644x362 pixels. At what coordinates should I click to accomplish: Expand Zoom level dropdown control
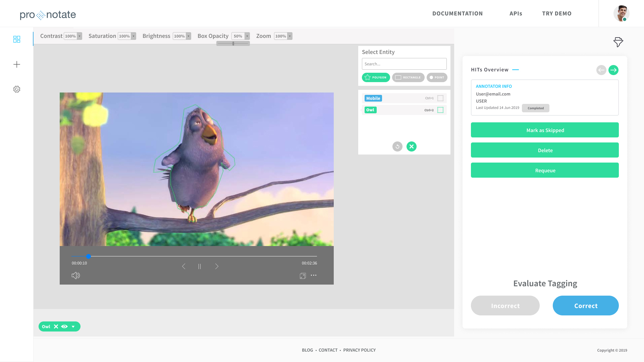point(290,36)
